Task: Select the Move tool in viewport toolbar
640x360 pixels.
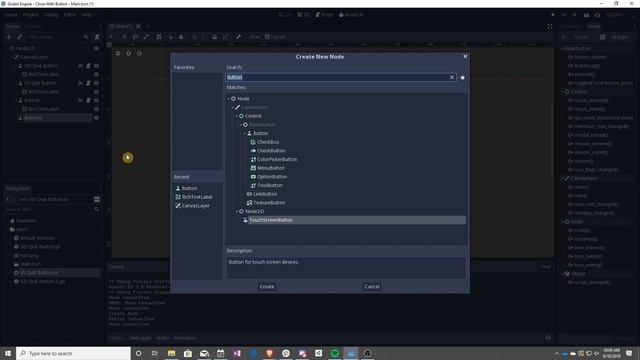Action: [x=124, y=37]
